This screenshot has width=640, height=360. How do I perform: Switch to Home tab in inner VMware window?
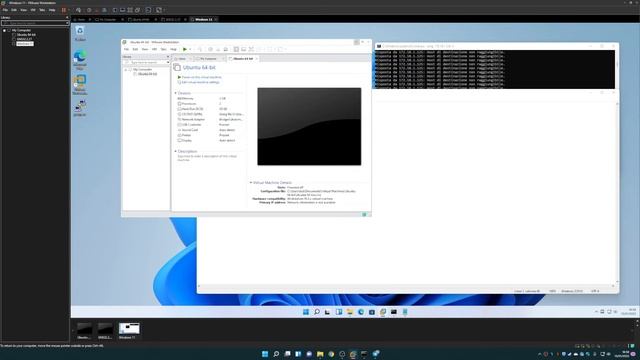tap(182, 59)
